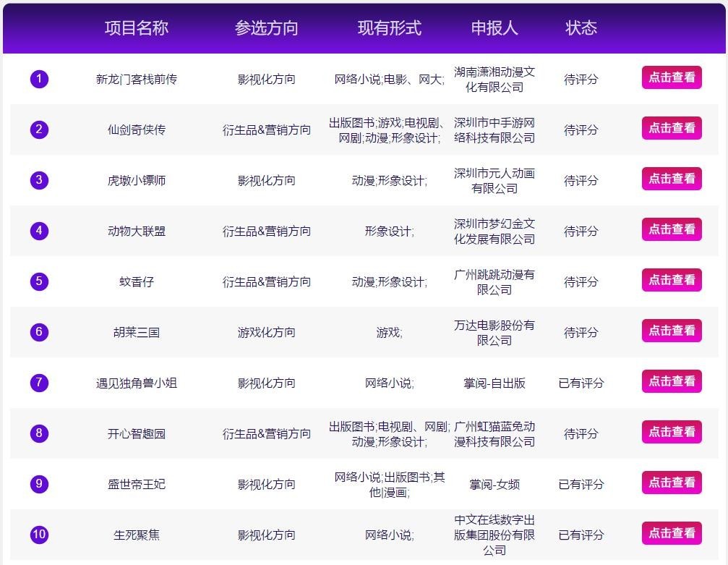This screenshot has width=728, height=565.
Task: Click applicant 掌阅-自出版
Action: (x=494, y=383)
